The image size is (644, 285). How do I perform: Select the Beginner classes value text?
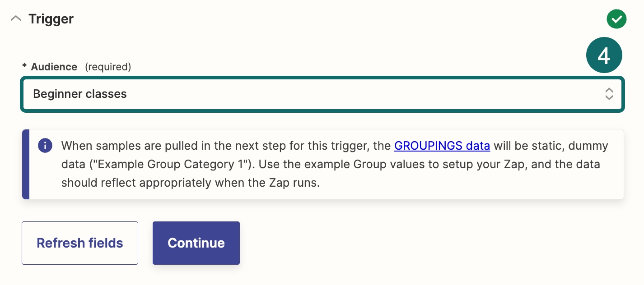point(80,94)
